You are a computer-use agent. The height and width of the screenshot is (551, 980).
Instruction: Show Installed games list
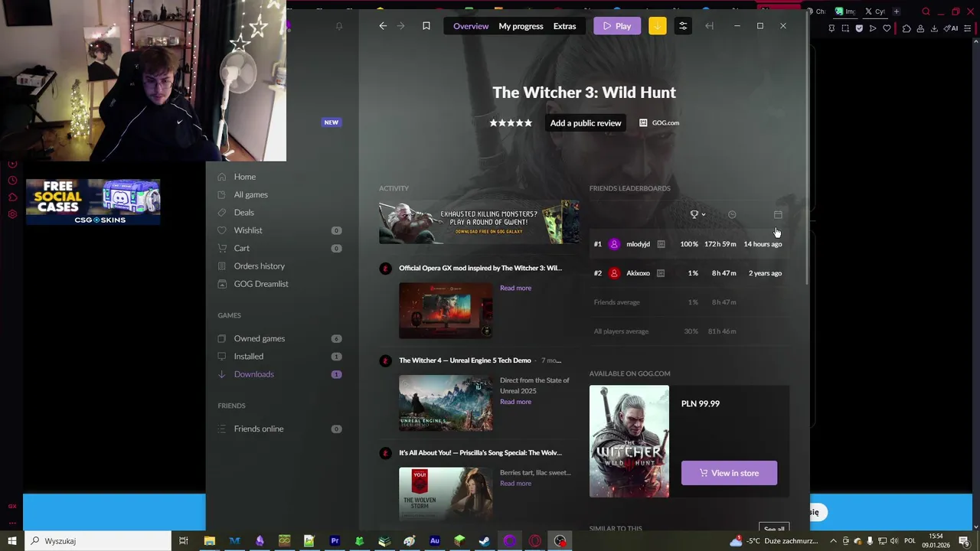[248, 356]
